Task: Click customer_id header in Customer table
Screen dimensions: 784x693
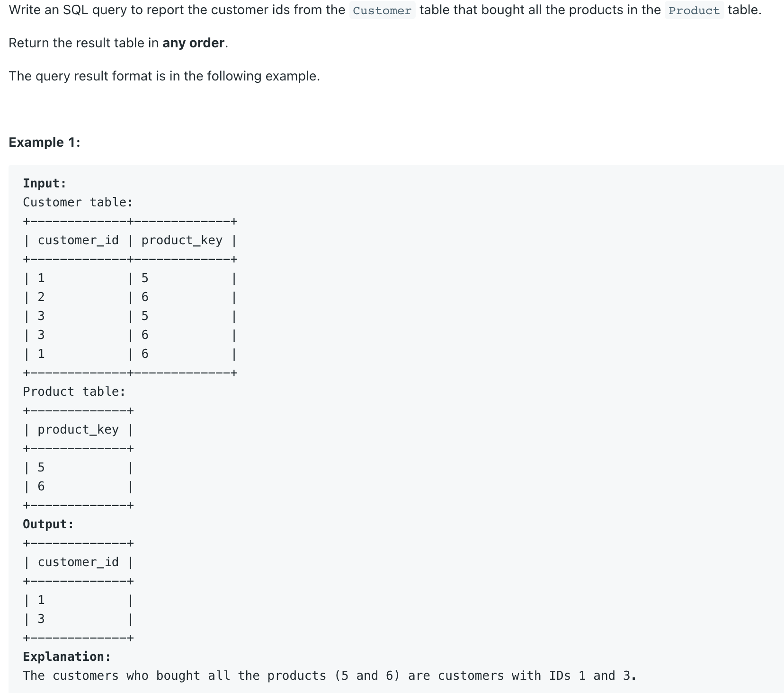Action: [x=78, y=240]
